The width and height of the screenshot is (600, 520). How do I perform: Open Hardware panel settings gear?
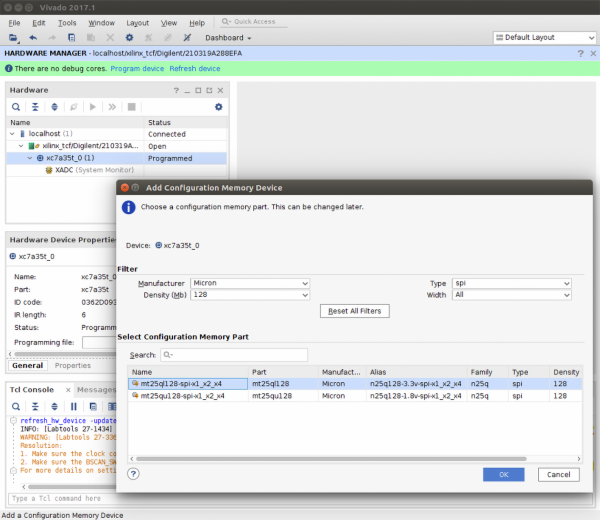coord(218,107)
